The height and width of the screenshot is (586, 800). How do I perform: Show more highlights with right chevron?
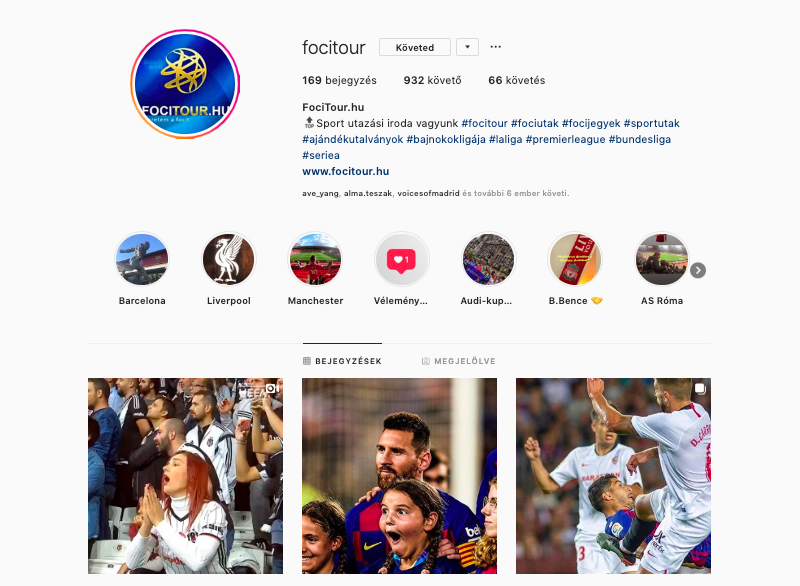tap(698, 270)
